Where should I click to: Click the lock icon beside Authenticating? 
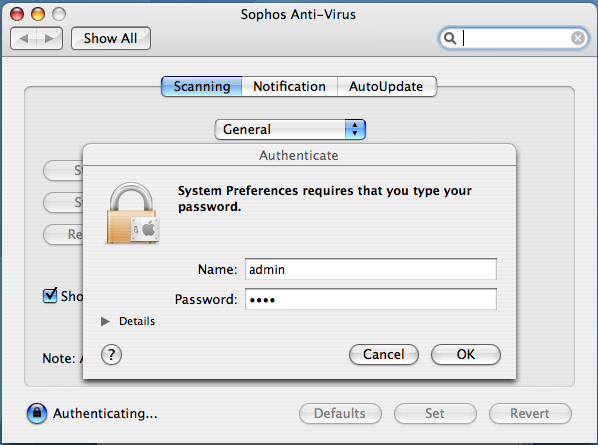(37, 413)
